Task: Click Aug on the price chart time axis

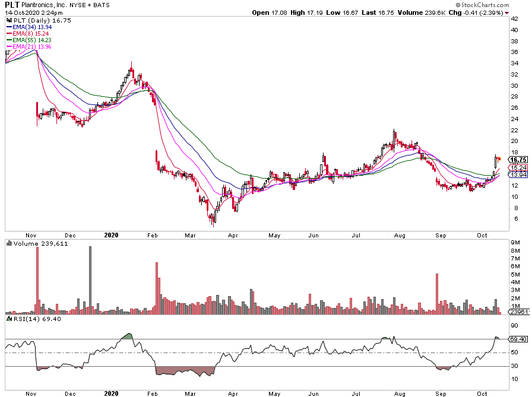Action: [x=400, y=235]
